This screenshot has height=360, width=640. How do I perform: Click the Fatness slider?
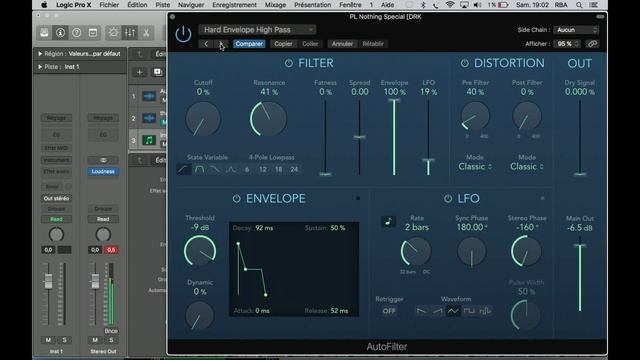pyautogui.click(x=325, y=137)
